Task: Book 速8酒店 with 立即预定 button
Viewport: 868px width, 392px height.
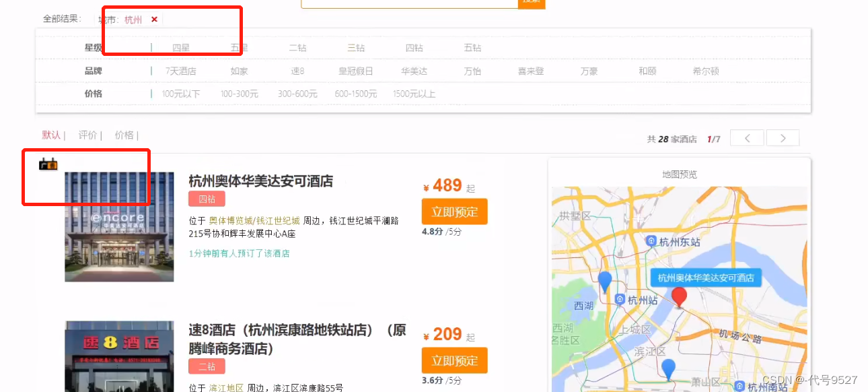Action: click(x=454, y=360)
